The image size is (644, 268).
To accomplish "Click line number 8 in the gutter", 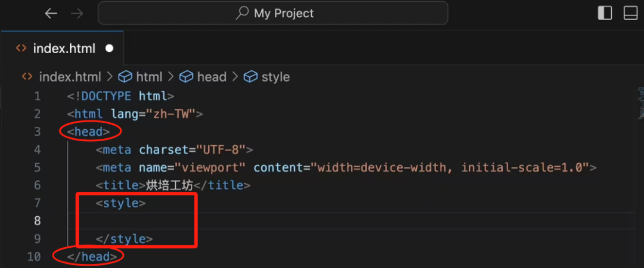I will [x=37, y=221].
